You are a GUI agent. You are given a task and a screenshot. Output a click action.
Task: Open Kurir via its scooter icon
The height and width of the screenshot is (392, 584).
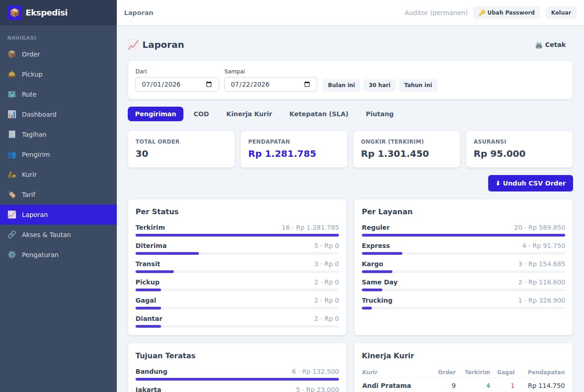[12, 175]
